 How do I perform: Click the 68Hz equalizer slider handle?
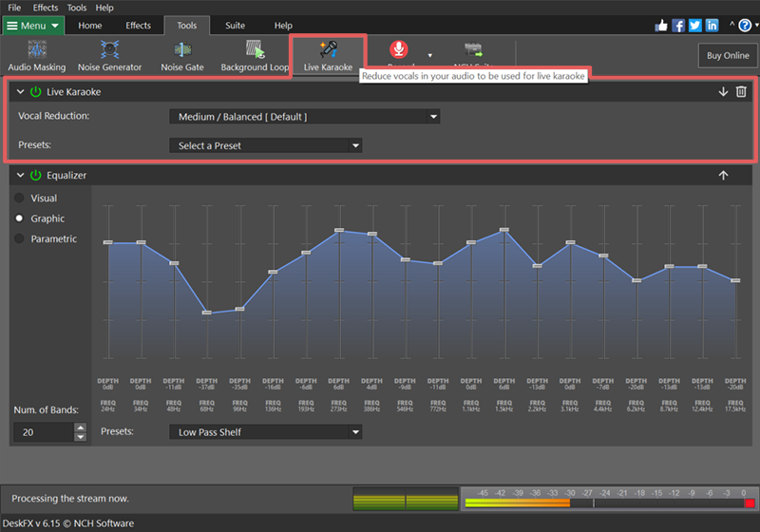[207, 313]
